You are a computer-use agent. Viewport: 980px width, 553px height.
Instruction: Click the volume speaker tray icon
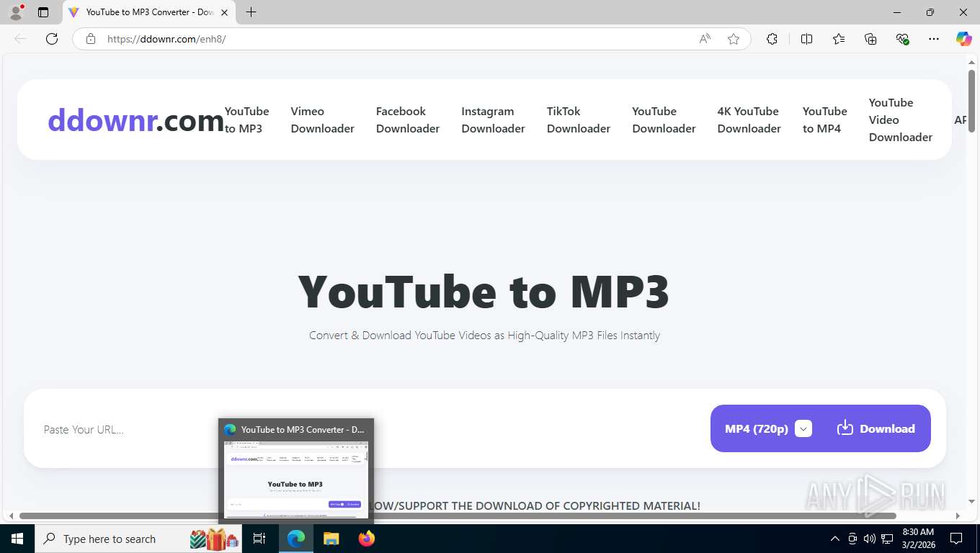click(869, 539)
